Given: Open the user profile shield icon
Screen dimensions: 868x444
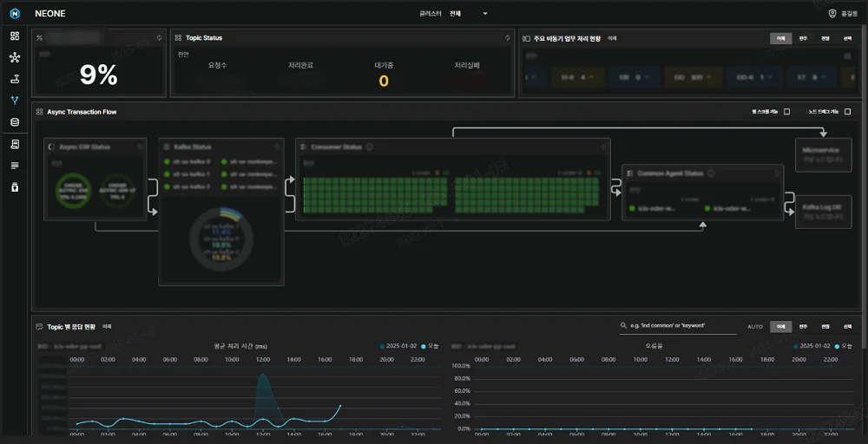Looking at the screenshot, I should click(832, 14).
